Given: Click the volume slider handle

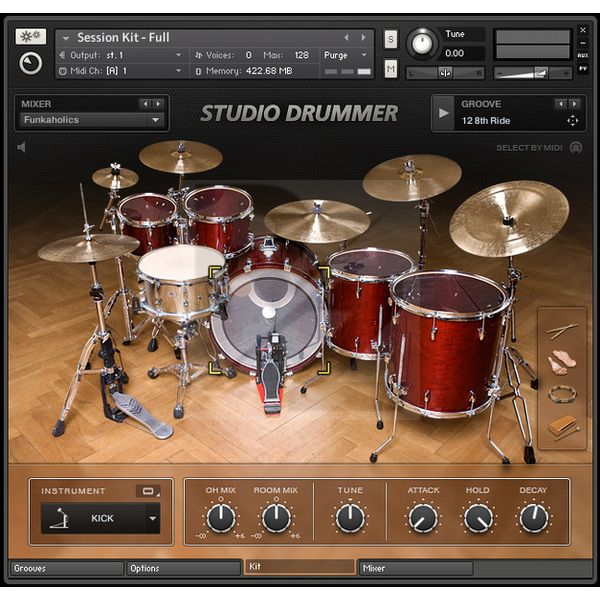Looking at the screenshot, I should coord(540,72).
